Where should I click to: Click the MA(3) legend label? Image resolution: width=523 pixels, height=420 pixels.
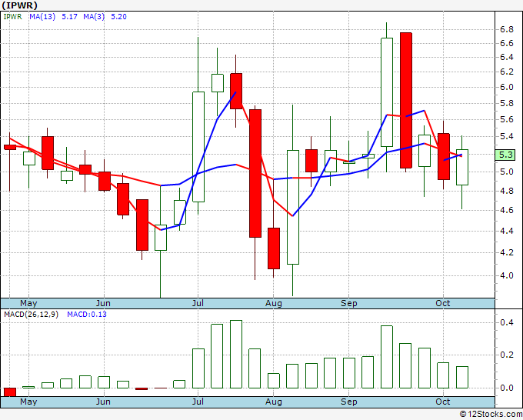(x=94, y=16)
